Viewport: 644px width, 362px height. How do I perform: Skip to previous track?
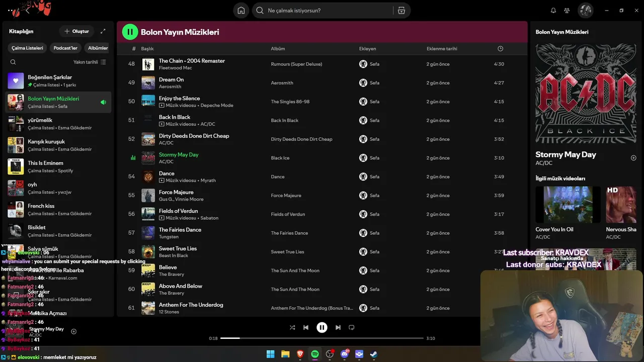click(x=306, y=327)
